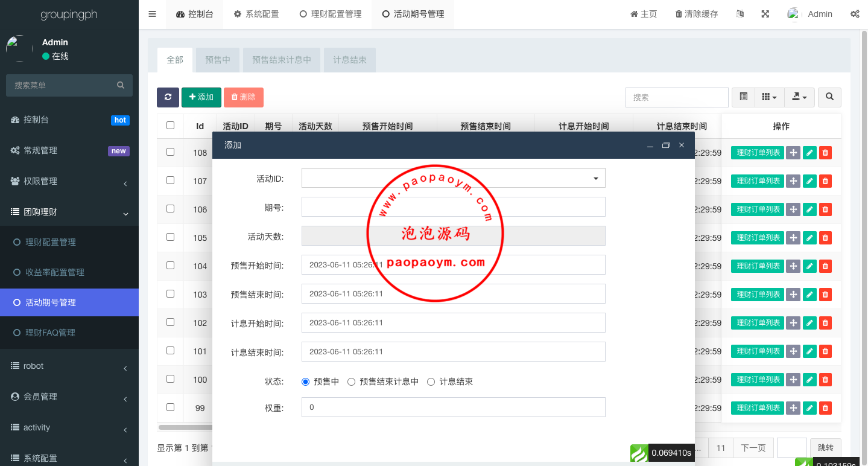Switch to the 预售中 filter tab
The height and width of the screenshot is (466, 868).
(217, 60)
